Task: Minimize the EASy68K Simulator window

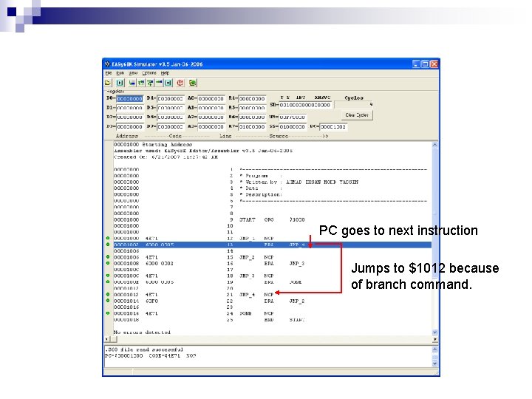Action: [x=416, y=64]
